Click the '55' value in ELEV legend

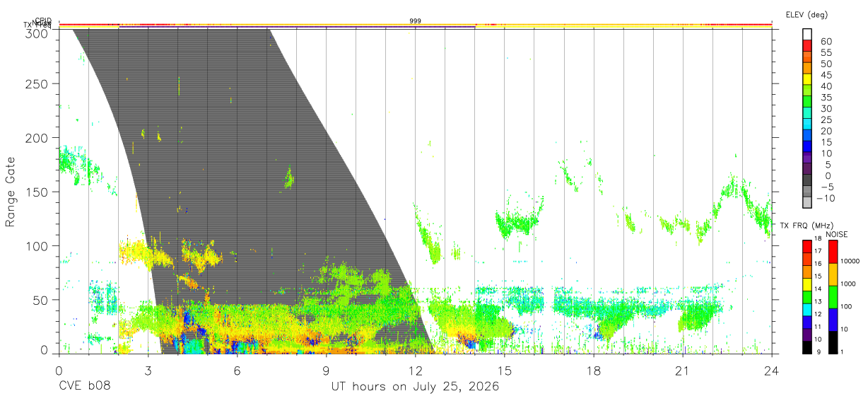[826, 52]
